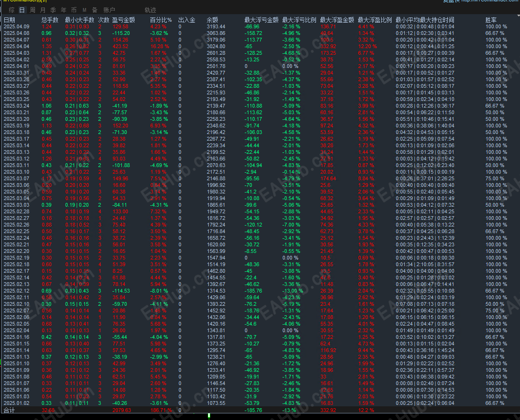Click profit 152.20 on 2025.03.19
This screenshot has height=420, width=520.
pos(120,126)
